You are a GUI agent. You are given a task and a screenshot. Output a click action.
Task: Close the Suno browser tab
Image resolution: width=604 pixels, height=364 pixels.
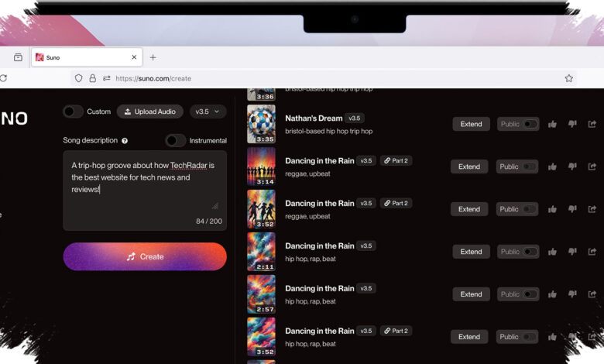click(134, 57)
